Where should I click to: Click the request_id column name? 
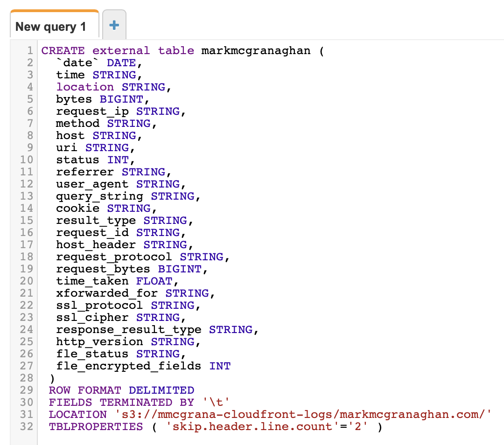[92, 233]
